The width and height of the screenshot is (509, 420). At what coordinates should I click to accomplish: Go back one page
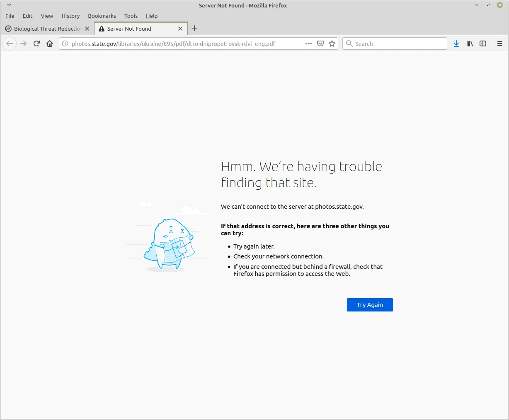click(x=10, y=43)
